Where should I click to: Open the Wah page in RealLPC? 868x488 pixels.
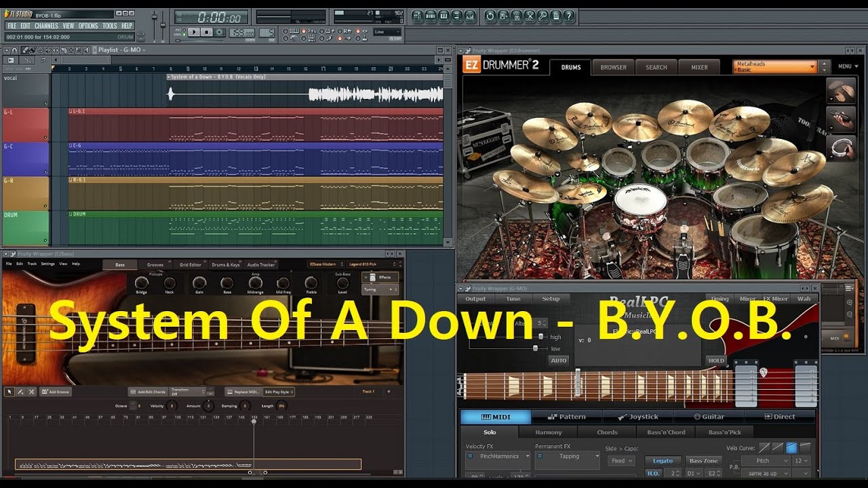804,298
